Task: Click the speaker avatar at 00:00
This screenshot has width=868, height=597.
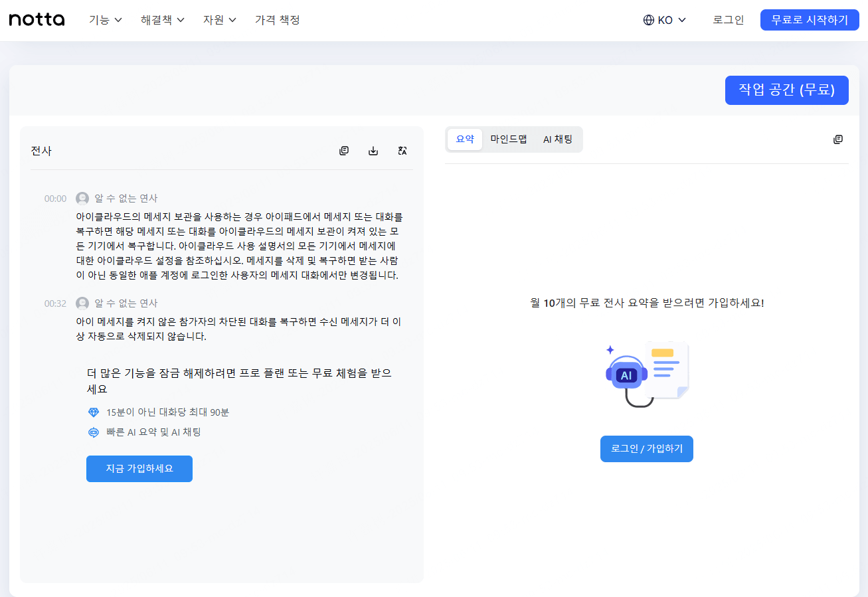Action: 82,197
